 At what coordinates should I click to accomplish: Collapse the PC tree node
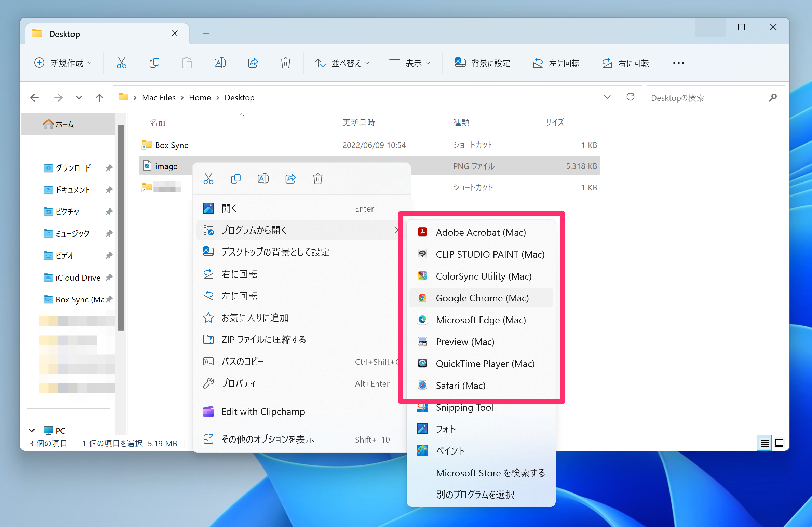tap(32, 430)
